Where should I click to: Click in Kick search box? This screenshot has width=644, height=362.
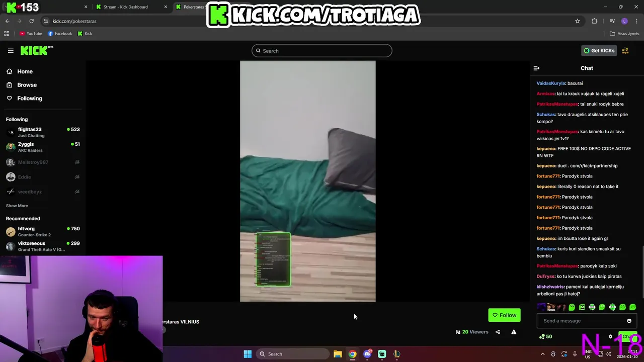click(x=322, y=51)
